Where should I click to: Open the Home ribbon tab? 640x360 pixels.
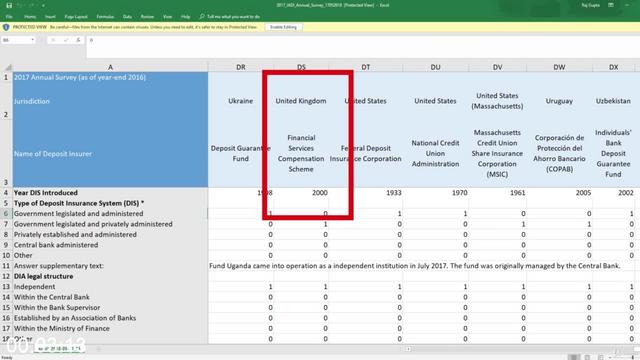(30, 17)
